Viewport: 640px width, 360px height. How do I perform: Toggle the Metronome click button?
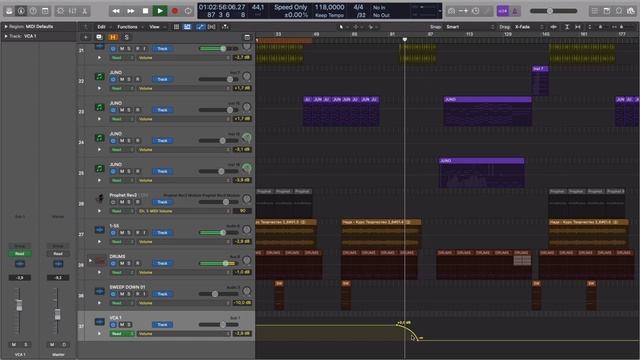pyautogui.click(x=515, y=11)
